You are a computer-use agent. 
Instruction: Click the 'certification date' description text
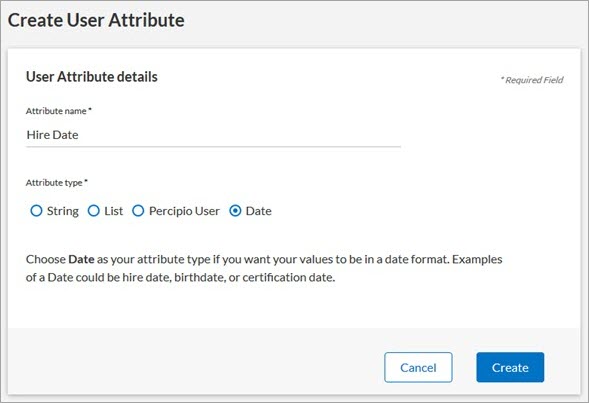(288, 278)
